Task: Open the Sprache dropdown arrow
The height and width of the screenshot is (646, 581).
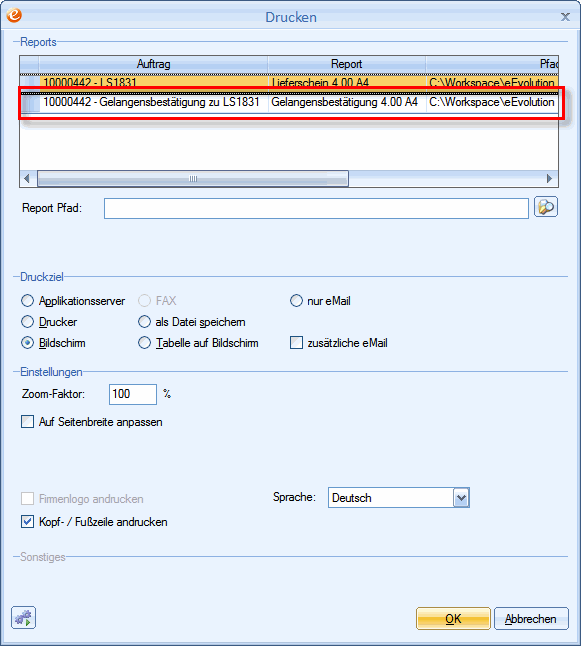Action: (x=461, y=498)
